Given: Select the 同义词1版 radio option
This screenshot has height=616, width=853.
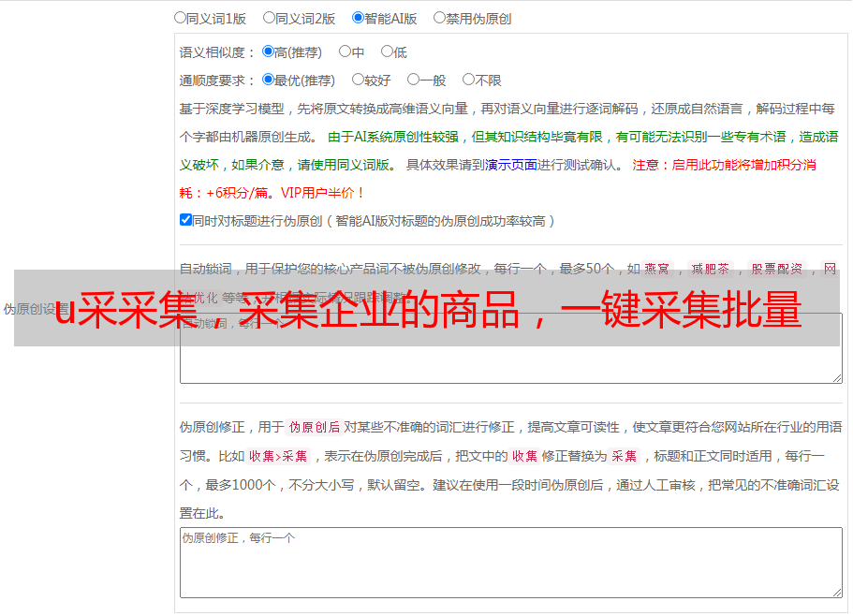Looking at the screenshot, I should click(x=180, y=17).
